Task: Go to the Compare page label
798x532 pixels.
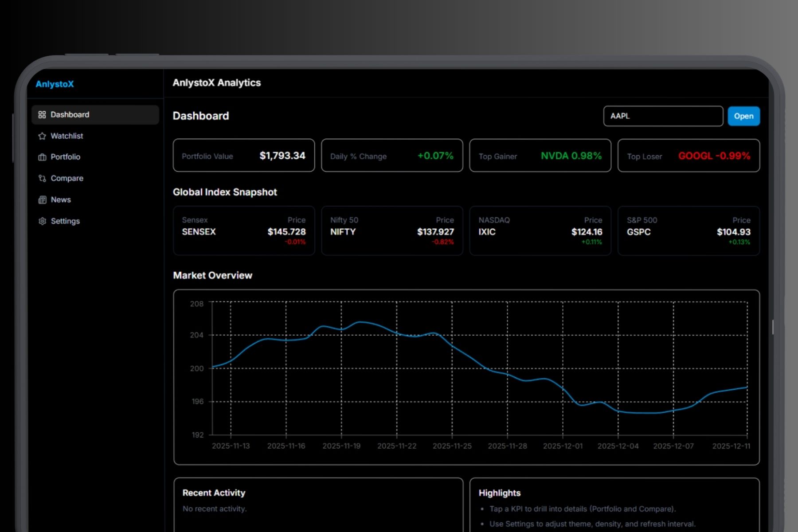Action: [67, 178]
